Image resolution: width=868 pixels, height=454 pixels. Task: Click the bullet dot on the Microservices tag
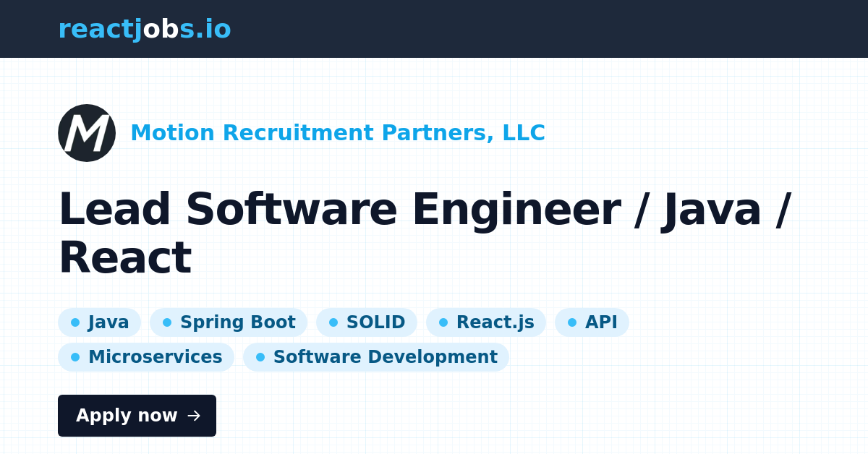click(x=75, y=356)
